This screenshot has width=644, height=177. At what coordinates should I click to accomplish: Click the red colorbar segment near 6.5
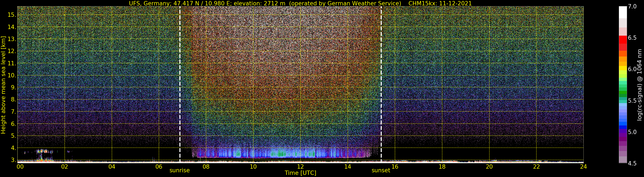(x=623, y=40)
